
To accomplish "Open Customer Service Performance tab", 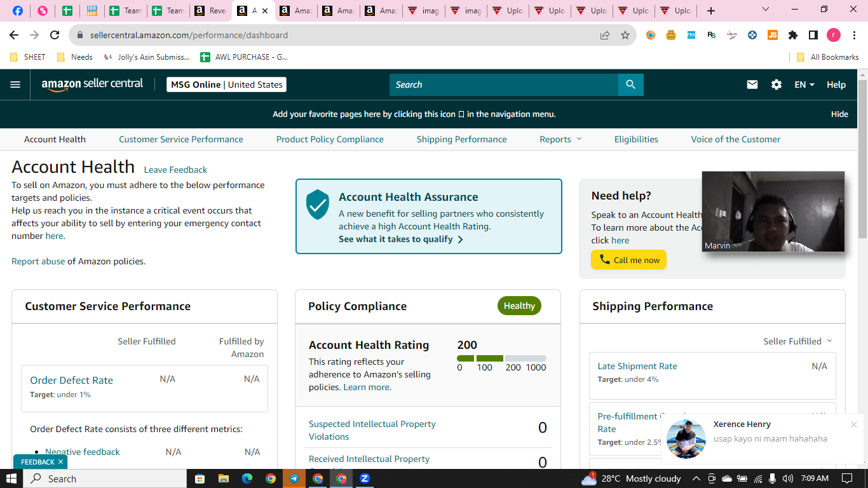I will 181,139.
